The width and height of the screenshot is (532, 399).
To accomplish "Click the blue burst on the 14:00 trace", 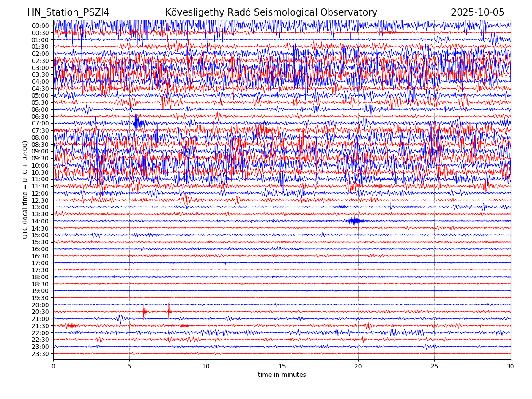I will (355, 221).
